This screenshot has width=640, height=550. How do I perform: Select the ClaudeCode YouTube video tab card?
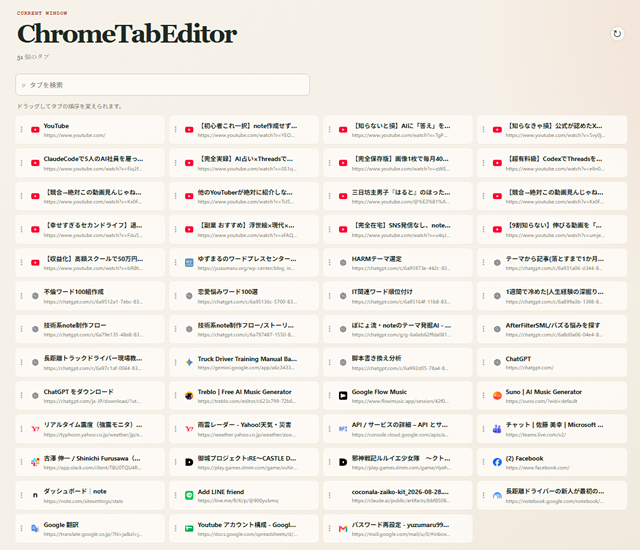point(90,163)
